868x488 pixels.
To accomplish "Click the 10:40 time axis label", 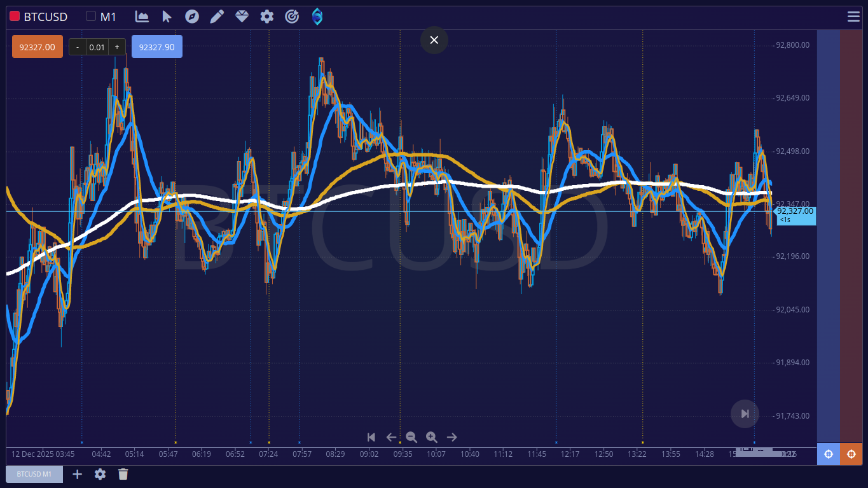I will click(x=470, y=454).
